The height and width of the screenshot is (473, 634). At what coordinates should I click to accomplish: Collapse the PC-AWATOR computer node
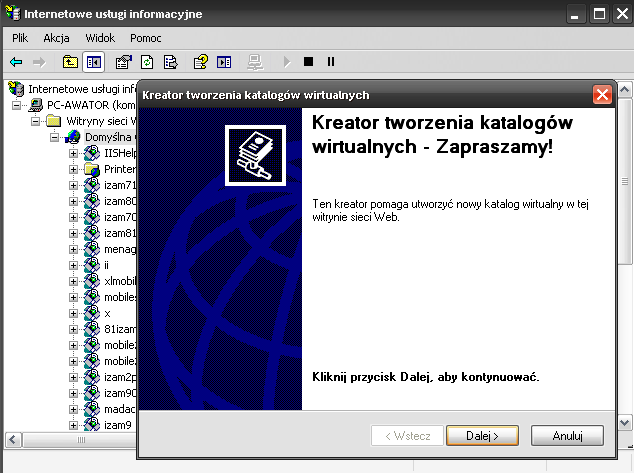point(17,106)
